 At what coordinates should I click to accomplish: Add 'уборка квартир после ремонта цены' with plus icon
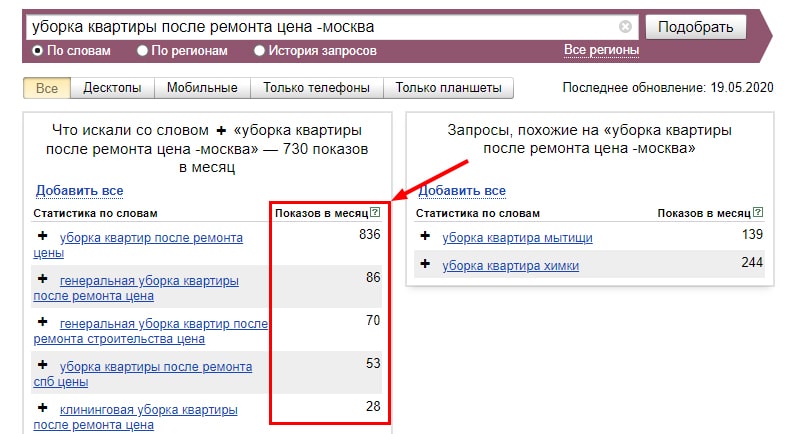43,236
